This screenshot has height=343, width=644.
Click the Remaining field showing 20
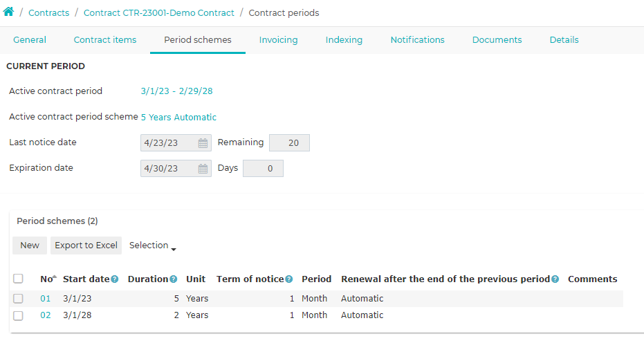[x=290, y=143]
